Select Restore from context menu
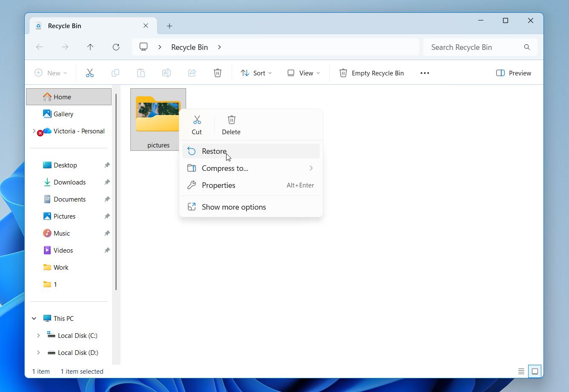 click(251, 151)
